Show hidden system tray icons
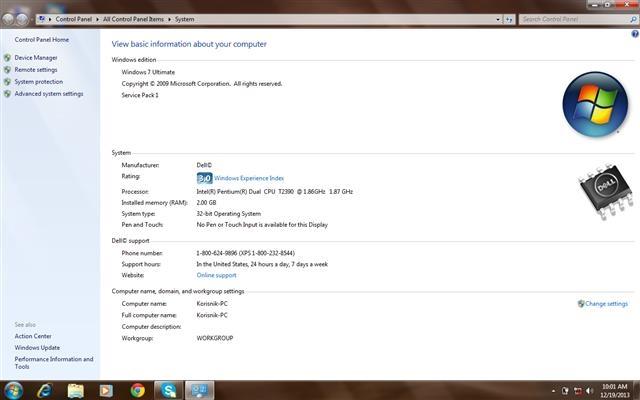Viewport: 640px width, 400px height. 553,391
